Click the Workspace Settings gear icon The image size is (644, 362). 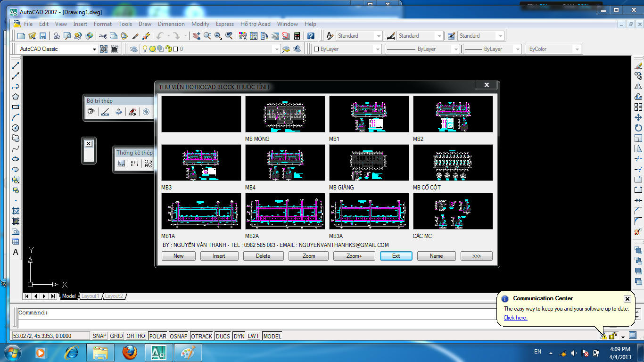tap(104, 49)
